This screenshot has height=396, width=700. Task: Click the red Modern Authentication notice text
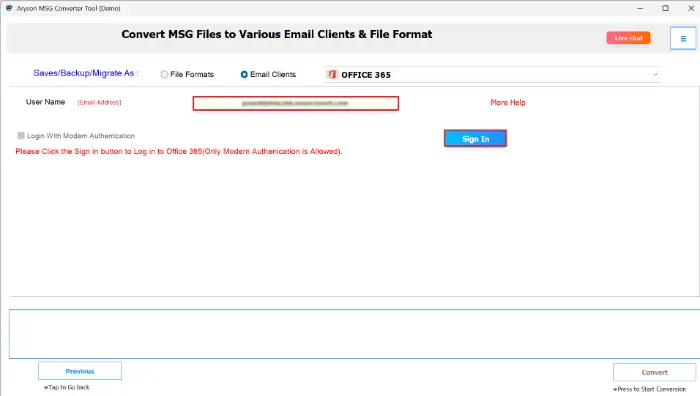click(179, 151)
